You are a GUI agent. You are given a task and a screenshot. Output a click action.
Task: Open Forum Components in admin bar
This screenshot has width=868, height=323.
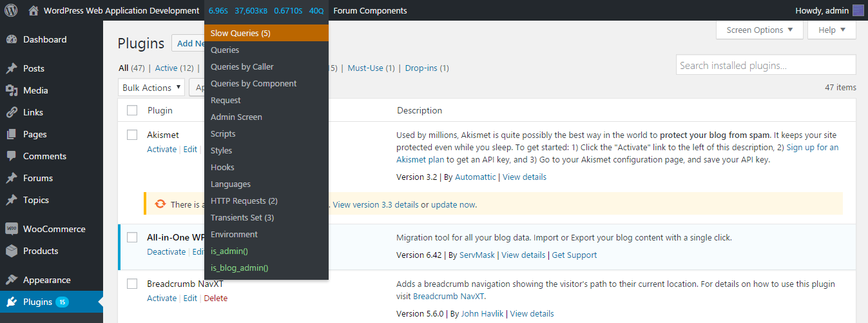coord(370,10)
